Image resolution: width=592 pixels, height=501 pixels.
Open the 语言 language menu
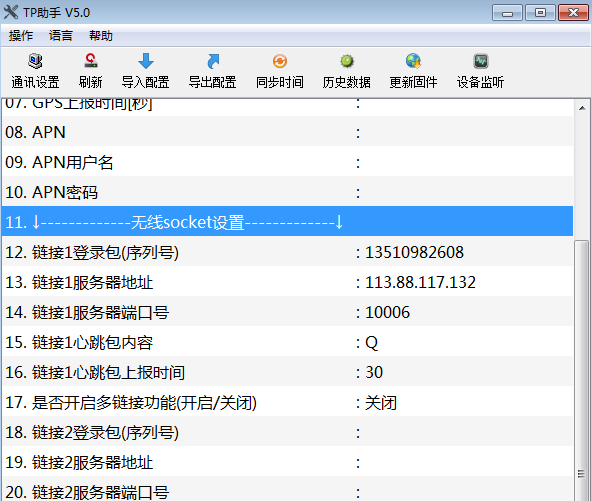point(61,36)
